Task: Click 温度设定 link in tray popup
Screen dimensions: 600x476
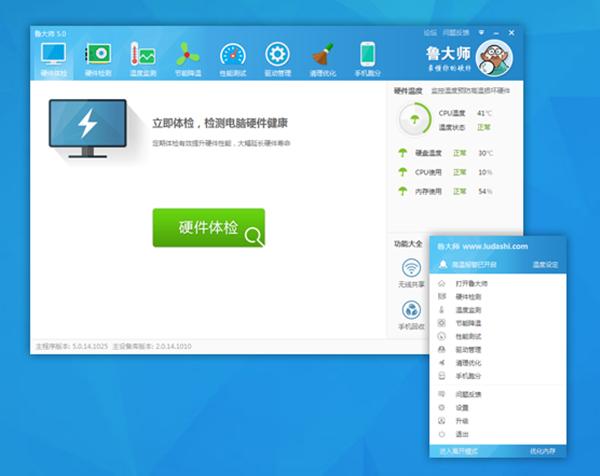Action: pos(545,264)
